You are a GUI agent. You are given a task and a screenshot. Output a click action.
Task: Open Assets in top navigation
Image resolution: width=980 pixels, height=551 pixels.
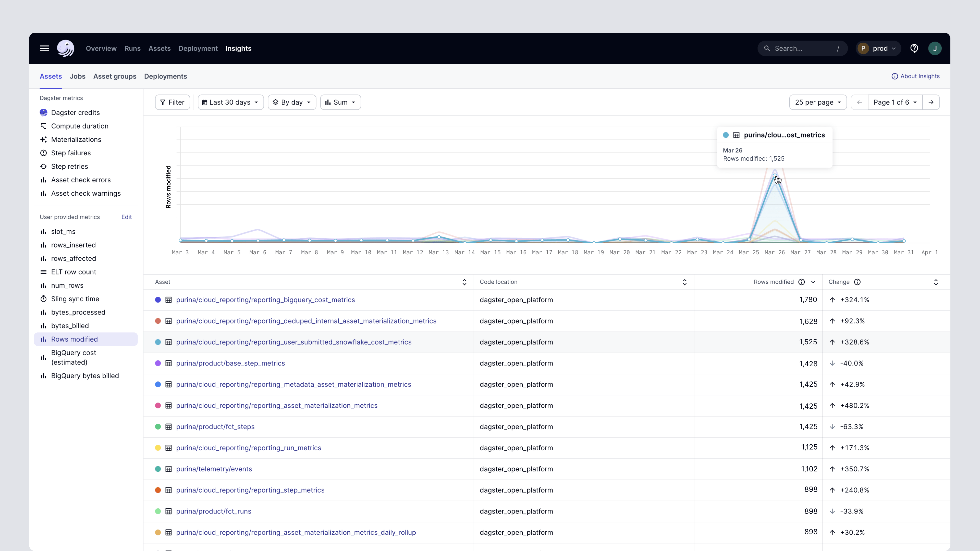point(160,48)
